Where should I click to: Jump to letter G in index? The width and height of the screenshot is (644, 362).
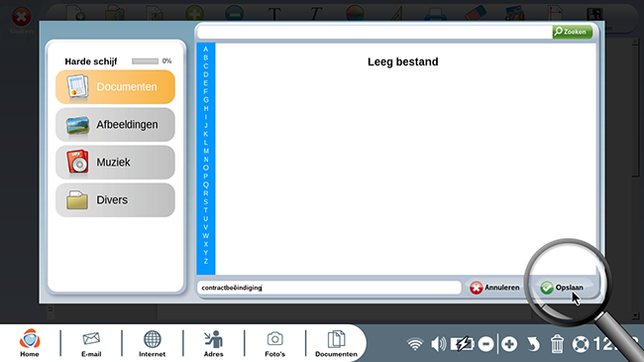[x=206, y=100]
